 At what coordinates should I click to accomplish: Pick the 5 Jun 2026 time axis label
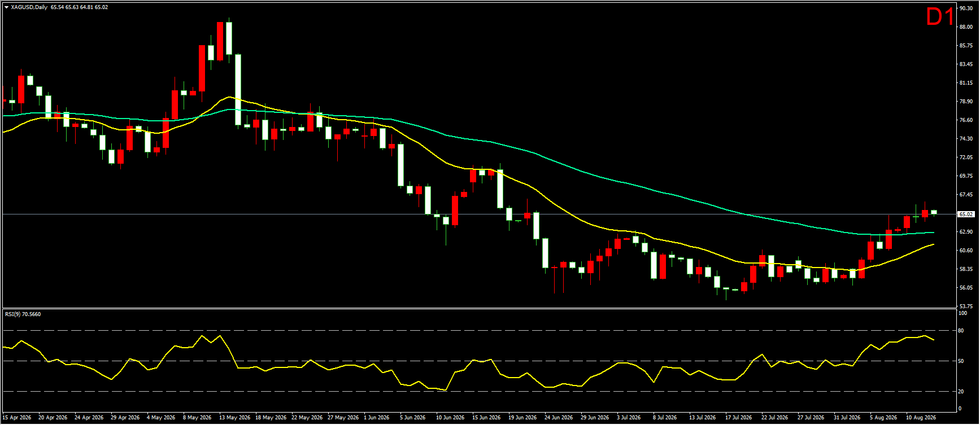tap(413, 418)
